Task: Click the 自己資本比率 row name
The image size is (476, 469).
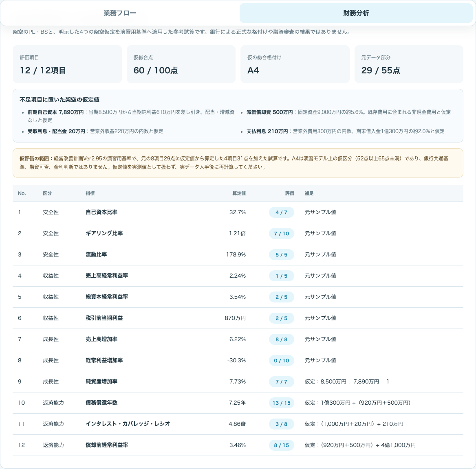Action: point(101,212)
